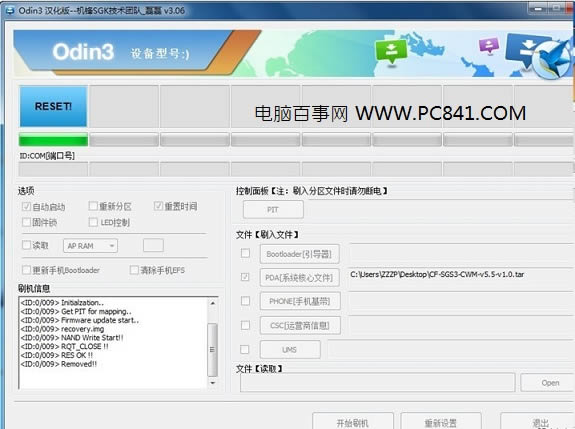This screenshot has width=575, height=429.
Task: Check the 读取 checkbox
Action: pos(26,245)
